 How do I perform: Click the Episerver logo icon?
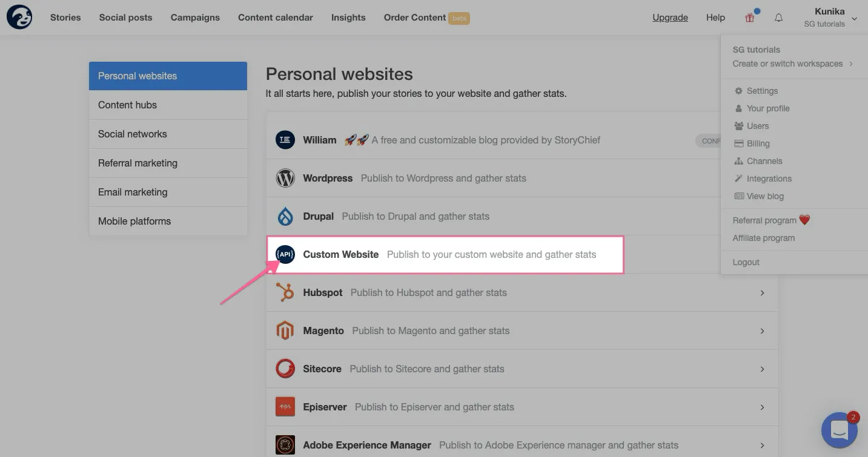tap(285, 407)
